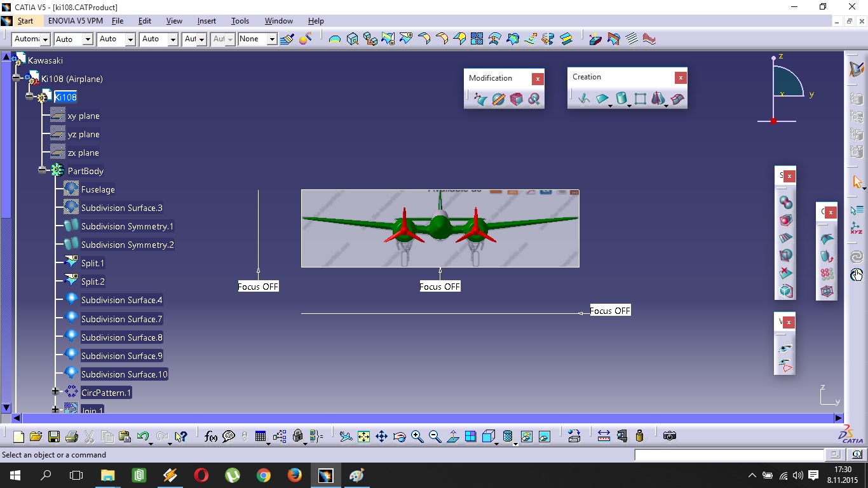Toggle the multi-view quad window icon
This screenshot has height=488, width=868.
[470, 437]
